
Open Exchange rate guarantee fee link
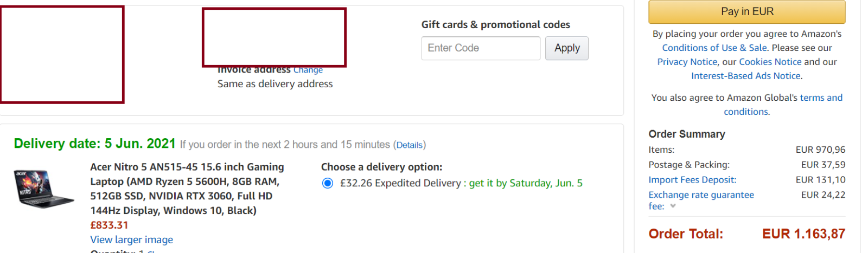(701, 200)
